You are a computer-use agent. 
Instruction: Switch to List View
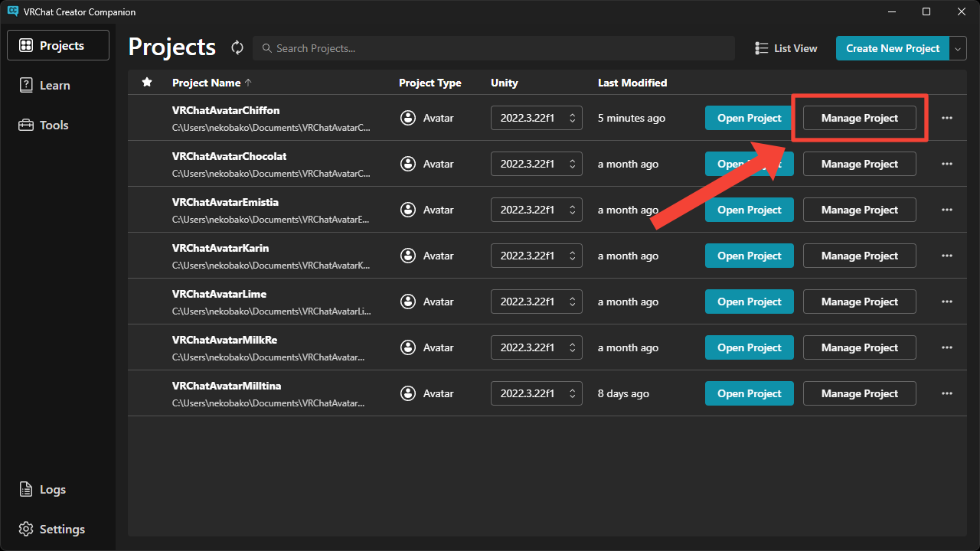tap(786, 48)
